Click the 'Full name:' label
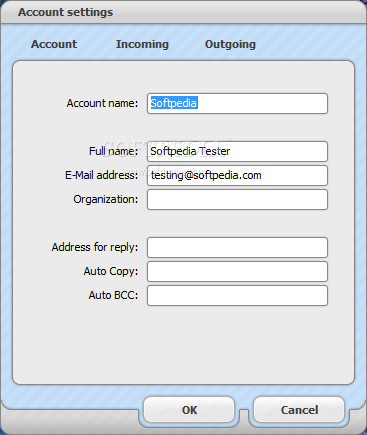 [x=113, y=151]
